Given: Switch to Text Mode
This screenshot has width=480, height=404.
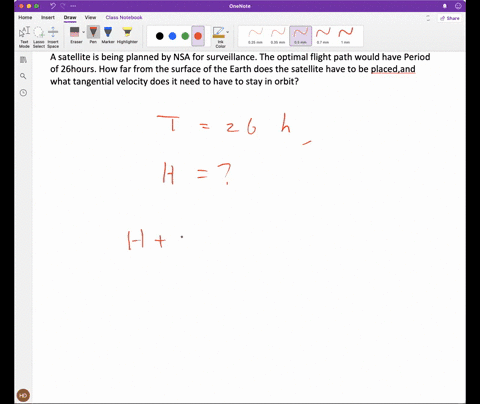Looking at the screenshot, I should pyautogui.click(x=24, y=37).
